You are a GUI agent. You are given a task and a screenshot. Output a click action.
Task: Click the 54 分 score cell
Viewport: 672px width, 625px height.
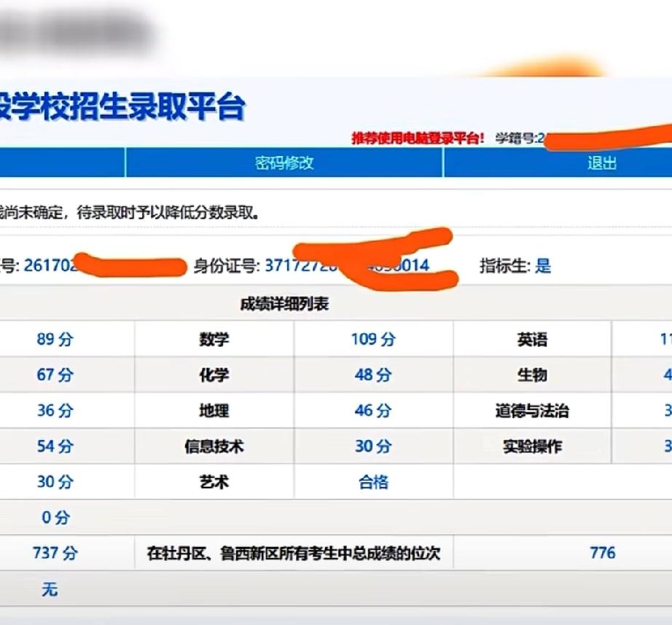click(55, 446)
